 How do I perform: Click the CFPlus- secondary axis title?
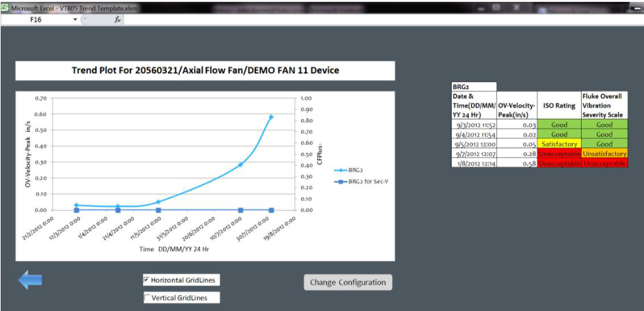tap(320, 154)
